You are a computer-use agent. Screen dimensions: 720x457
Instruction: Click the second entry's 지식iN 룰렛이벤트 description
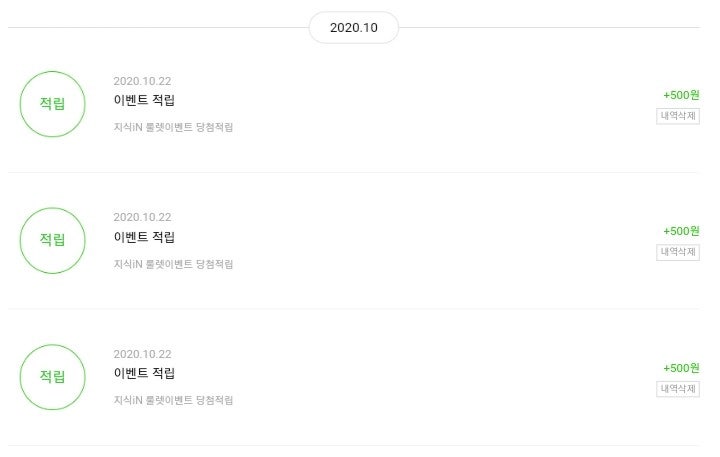pyautogui.click(x=174, y=264)
